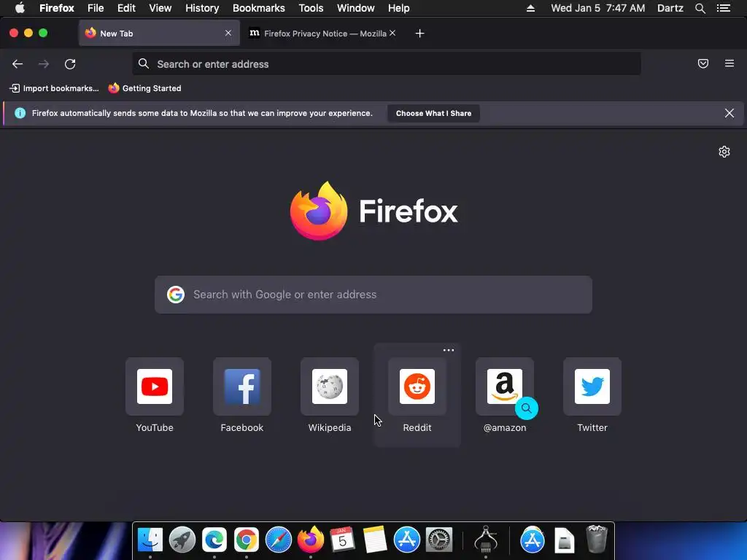Open Notes from the Dock
Viewport: 747px width, 560px height.
click(374, 540)
